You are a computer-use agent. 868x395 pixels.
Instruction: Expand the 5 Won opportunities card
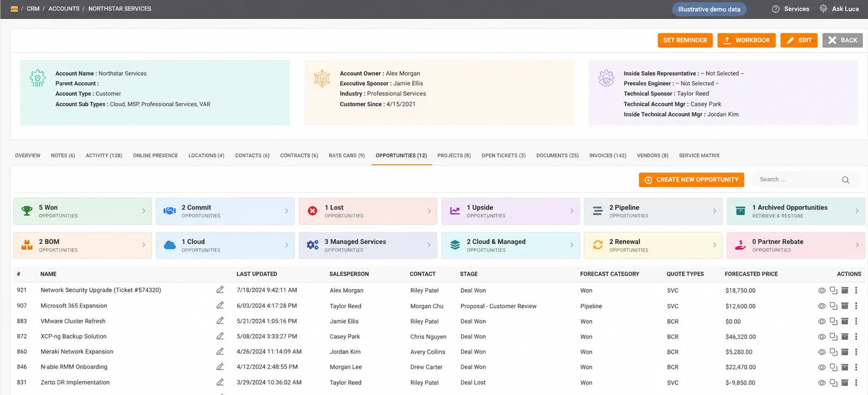(x=82, y=211)
